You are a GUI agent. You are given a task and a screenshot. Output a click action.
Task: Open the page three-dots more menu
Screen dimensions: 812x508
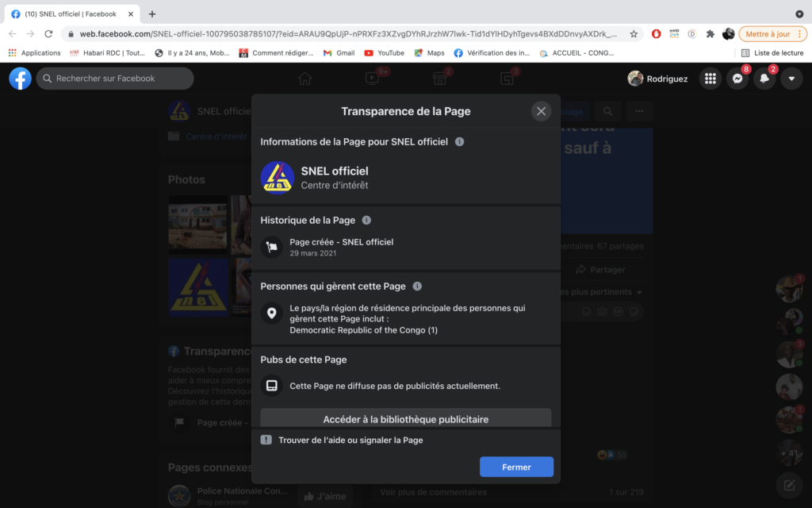click(640, 111)
